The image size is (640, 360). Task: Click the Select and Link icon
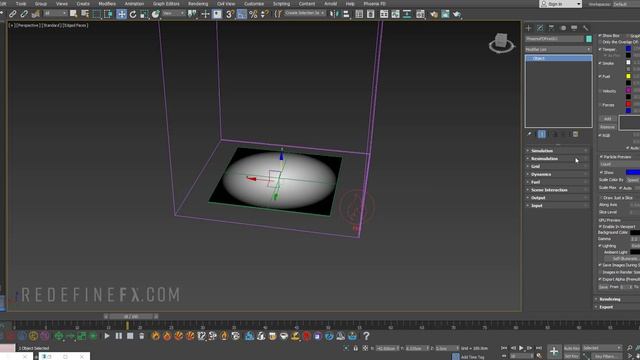click(x=13, y=14)
